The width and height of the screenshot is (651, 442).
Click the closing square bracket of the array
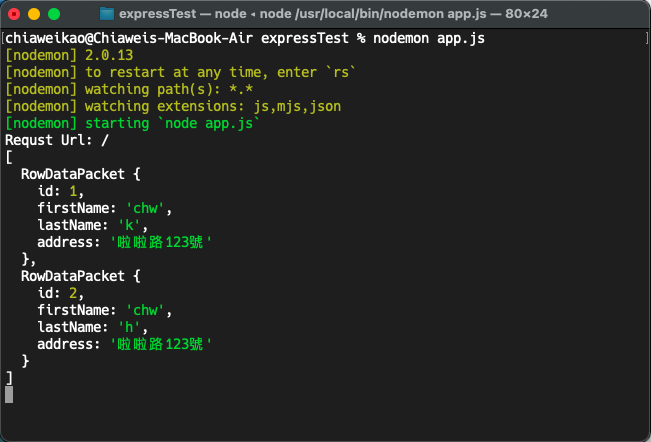click(x=9, y=378)
